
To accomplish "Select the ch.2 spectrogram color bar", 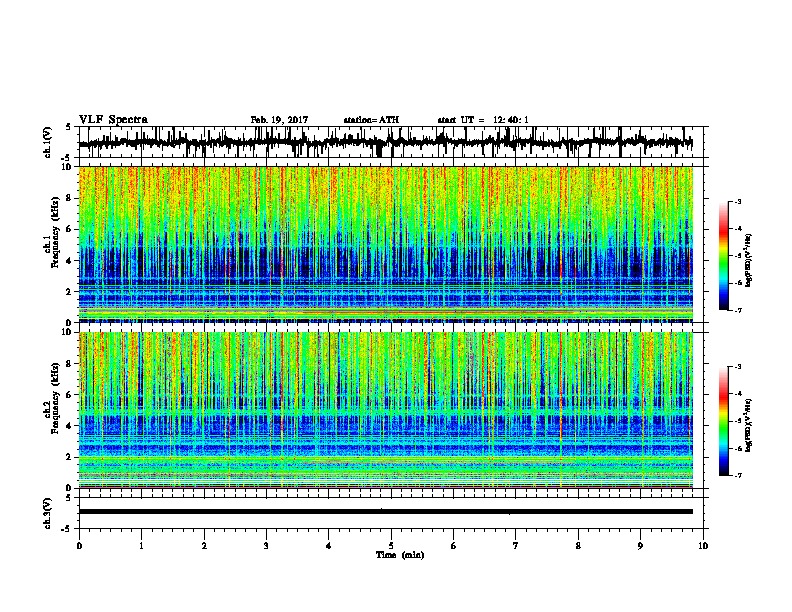I will [724, 421].
